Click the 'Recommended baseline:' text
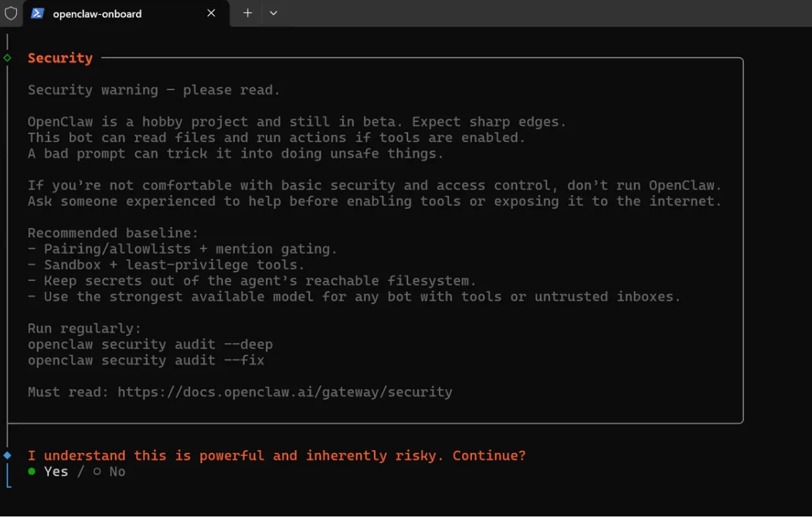Image resolution: width=812 pixels, height=518 pixels. [113, 233]
